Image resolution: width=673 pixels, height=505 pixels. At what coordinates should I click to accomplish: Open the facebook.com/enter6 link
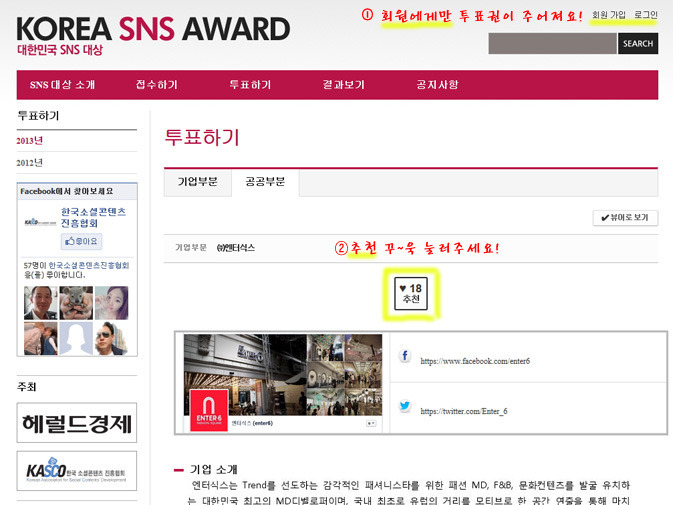click(475, 361)
